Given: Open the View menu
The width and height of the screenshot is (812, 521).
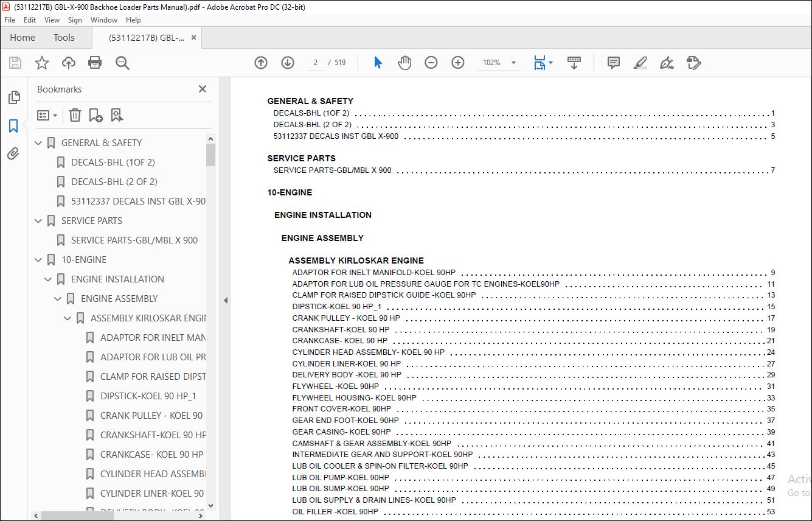Looking at the screenshot, I should point(52,20).
